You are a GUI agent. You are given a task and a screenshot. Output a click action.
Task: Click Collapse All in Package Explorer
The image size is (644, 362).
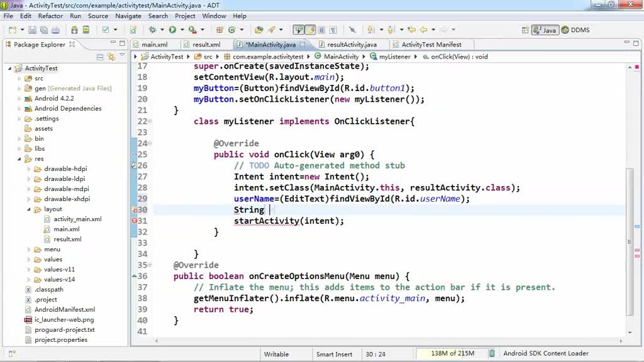point(100,57)
